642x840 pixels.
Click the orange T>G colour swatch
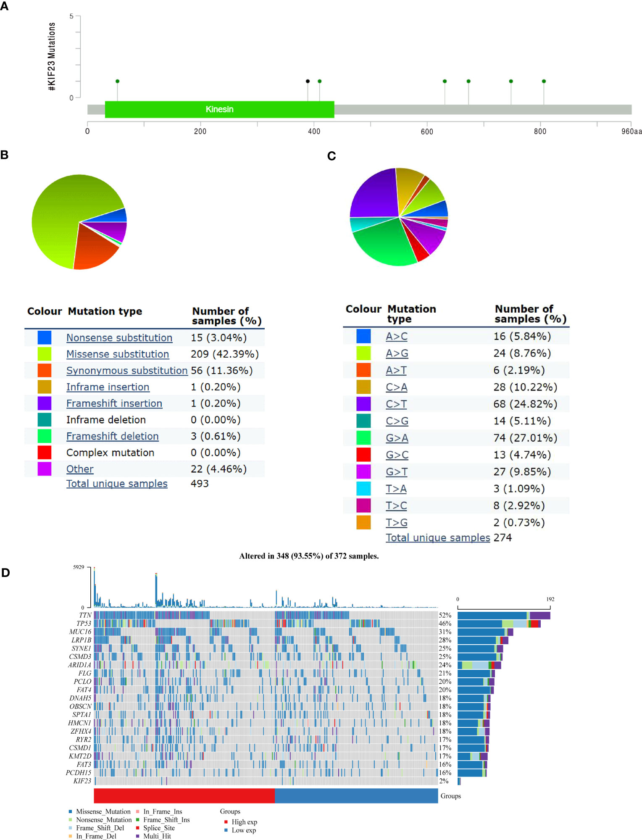(363, 522)
